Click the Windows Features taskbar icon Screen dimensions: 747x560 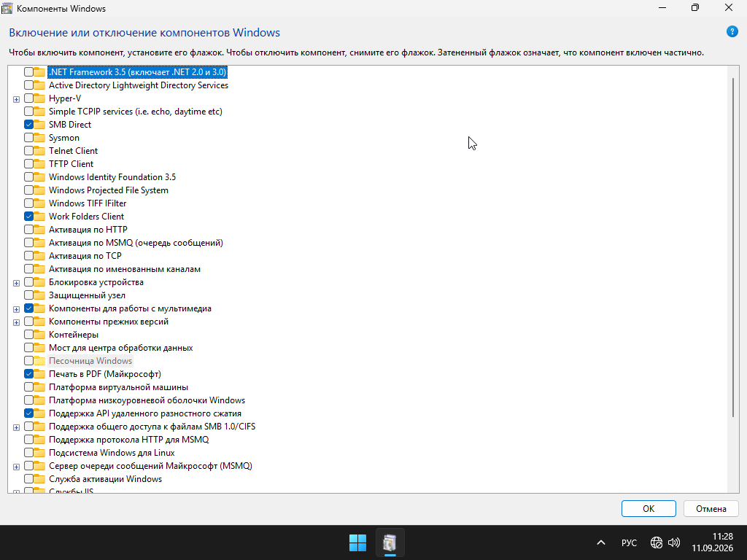(390, 542)
